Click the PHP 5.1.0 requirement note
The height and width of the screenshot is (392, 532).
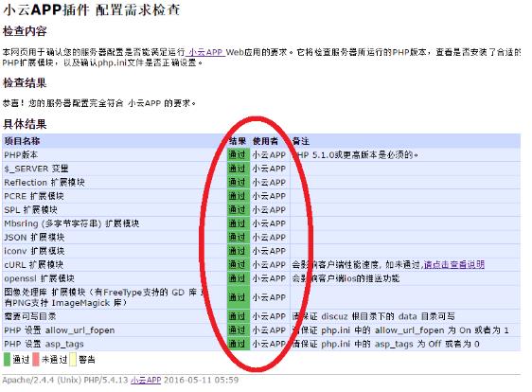pyautogui.click(x=356, y=154)
